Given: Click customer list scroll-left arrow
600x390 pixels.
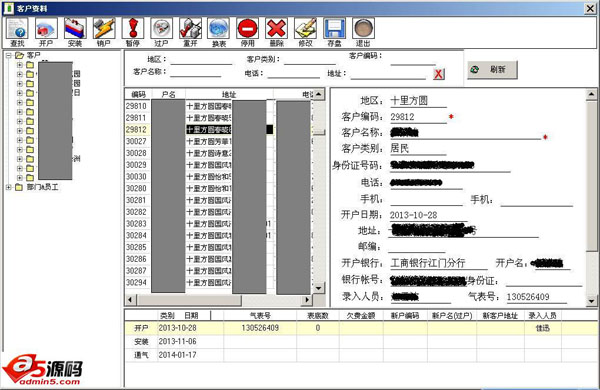Looking at the screenshot, I should [130, 300].
